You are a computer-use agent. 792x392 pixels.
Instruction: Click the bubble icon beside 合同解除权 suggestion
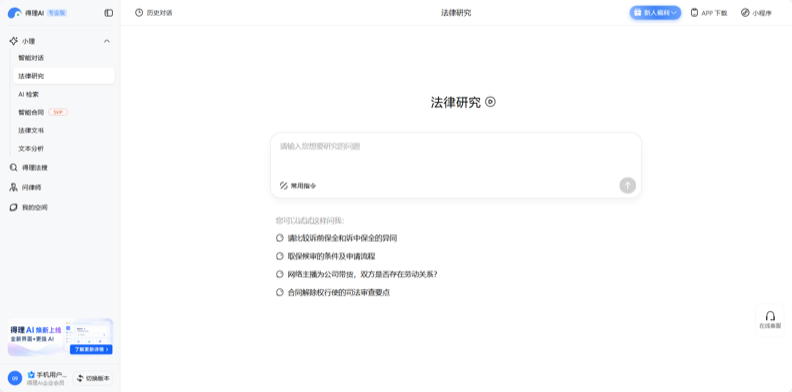tap(279, 292)
